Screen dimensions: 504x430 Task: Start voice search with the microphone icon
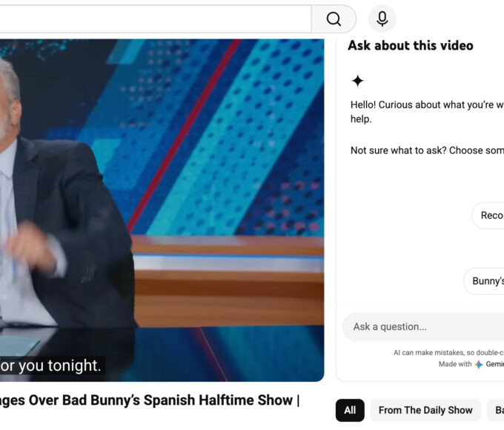tap(382, 19)
